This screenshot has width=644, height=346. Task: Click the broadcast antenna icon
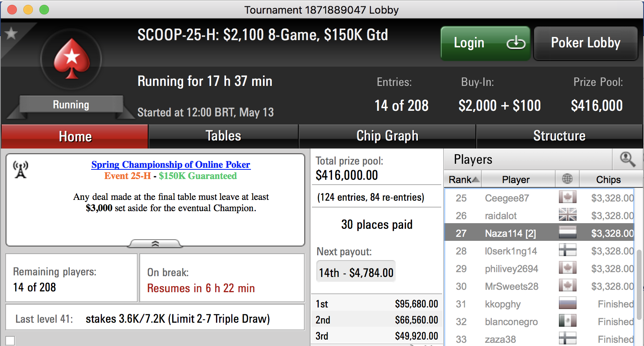tap(20, 169)
